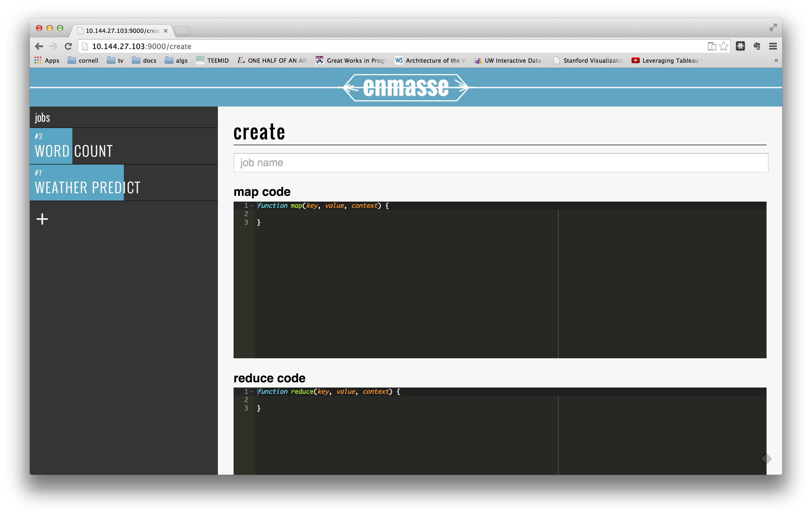Click the enmasse logo in header

(406, 87)
